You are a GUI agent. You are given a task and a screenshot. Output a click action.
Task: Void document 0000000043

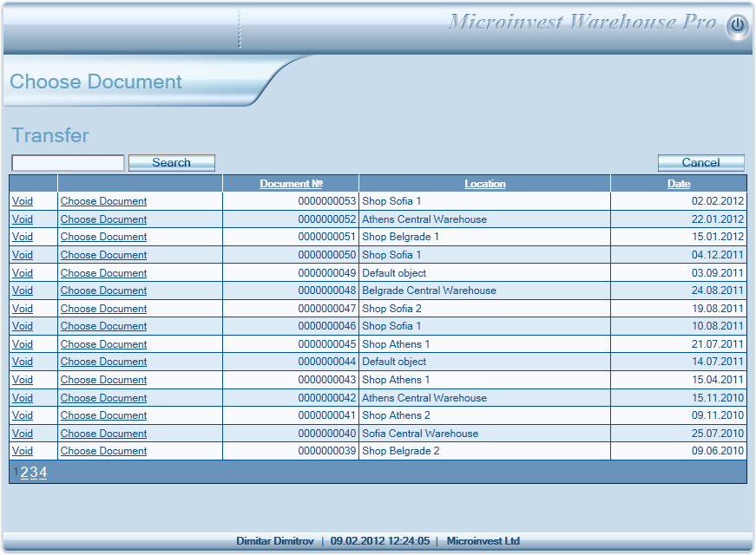click(23, 380)
